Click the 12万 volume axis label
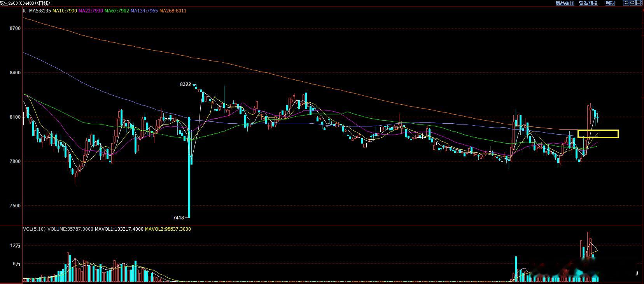Screen dimensions: 644x284 [x=16, y=245]
